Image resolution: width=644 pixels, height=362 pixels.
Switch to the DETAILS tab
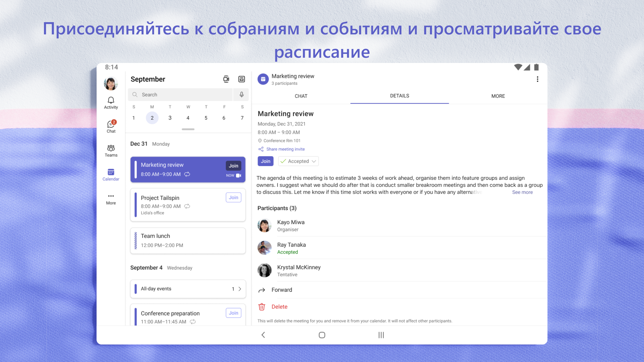400,96
